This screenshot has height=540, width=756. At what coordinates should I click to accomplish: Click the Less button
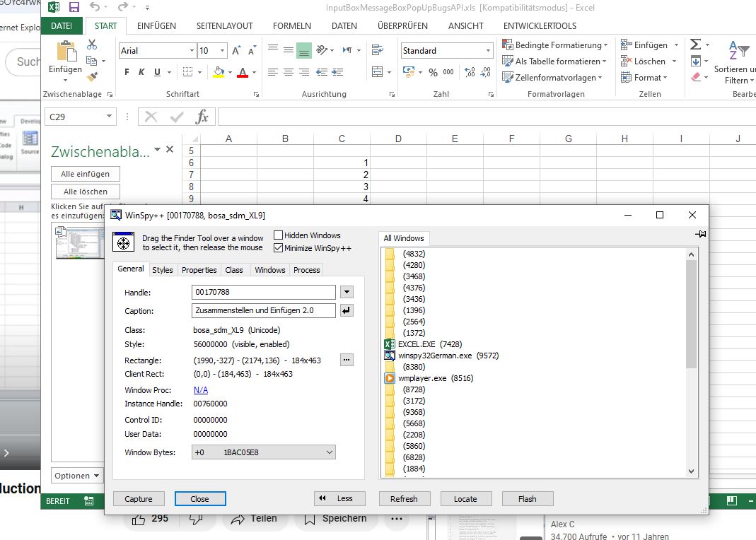[x=339, y=498]
